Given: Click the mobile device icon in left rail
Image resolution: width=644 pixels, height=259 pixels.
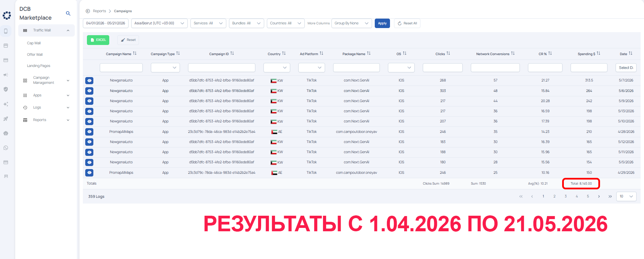Looking at the screenshot, I should click(6, 31).
